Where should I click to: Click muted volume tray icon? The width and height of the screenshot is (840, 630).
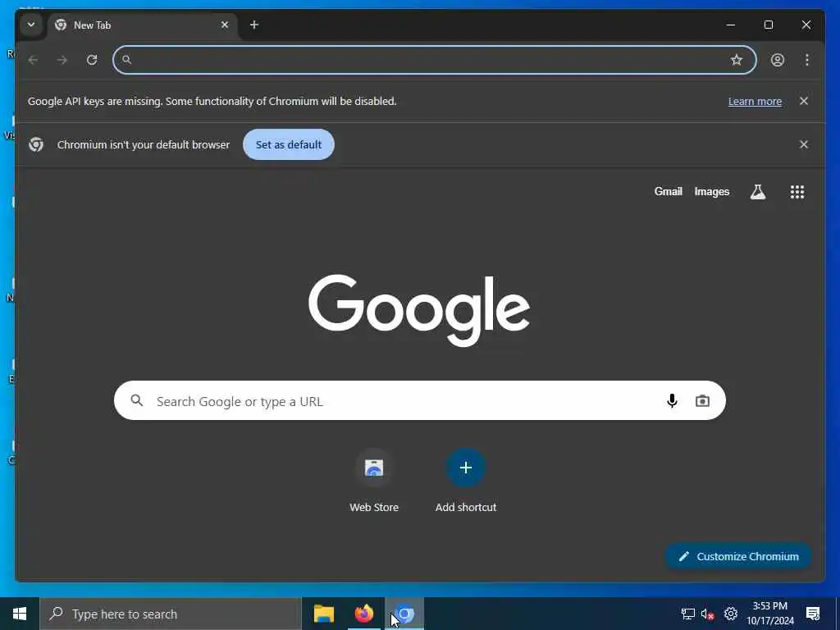pyautogui.click(x=708, y=614)
